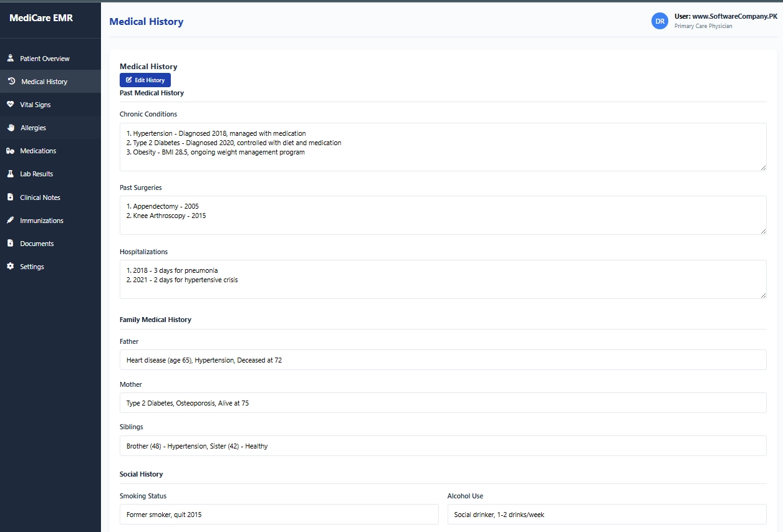The image size is (783, 532).
Task: Select the Medications pill icon
Action: [11, 151]
